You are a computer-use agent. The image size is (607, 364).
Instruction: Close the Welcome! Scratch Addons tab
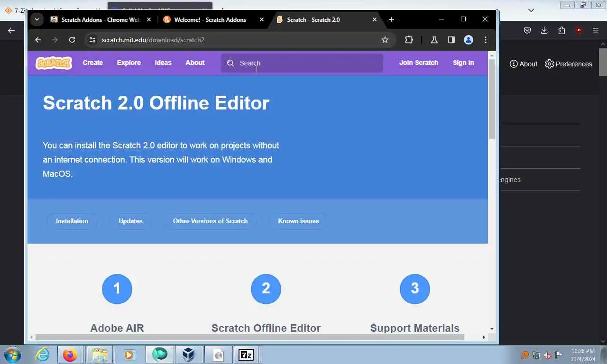point(262,19)
